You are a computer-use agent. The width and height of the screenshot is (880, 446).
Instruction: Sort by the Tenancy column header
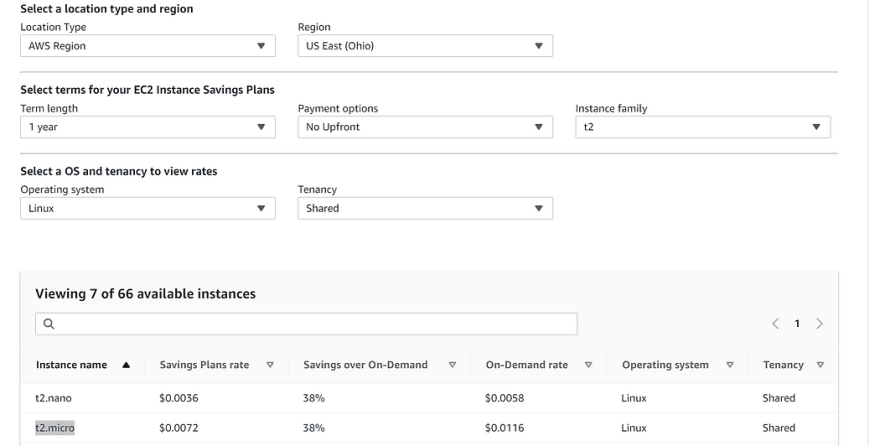tap(783, 365)
